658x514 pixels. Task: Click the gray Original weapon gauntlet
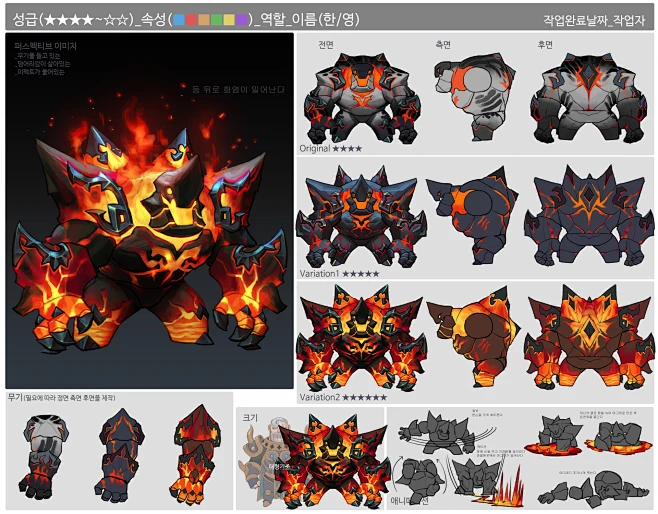pos(45,455)
